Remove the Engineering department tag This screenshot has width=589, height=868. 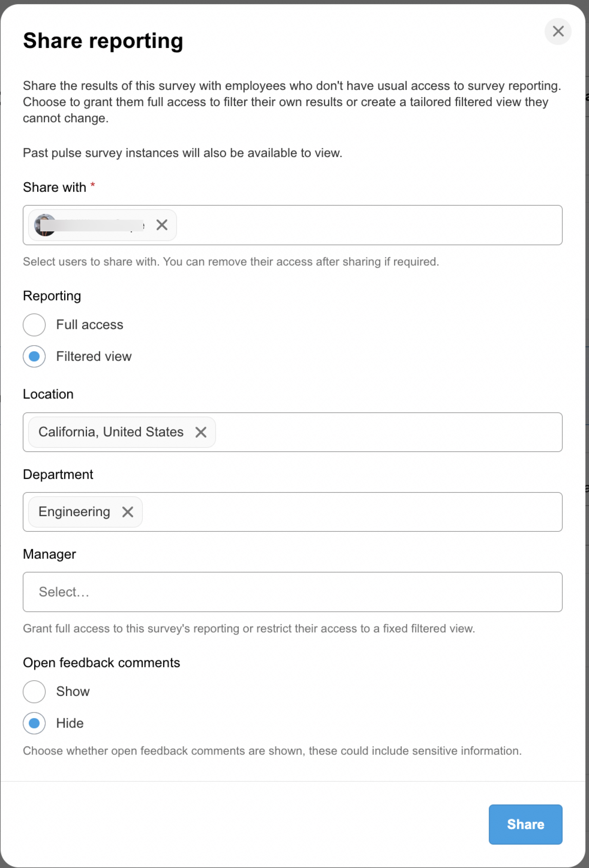tap(128, 512)
